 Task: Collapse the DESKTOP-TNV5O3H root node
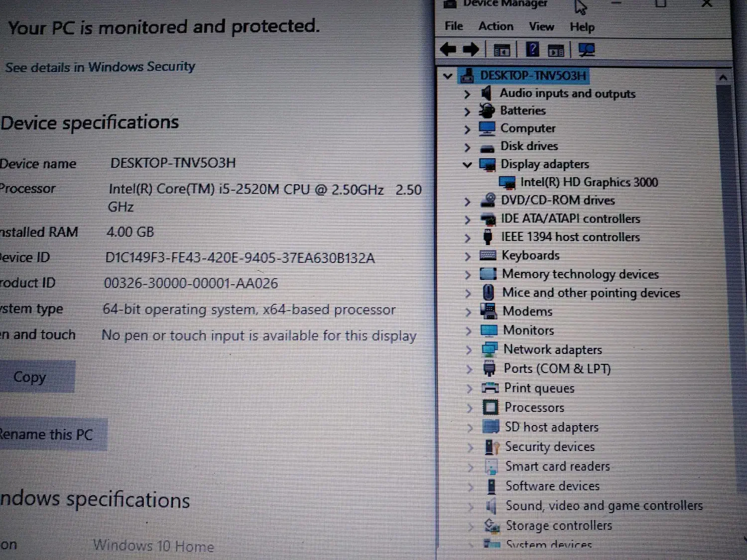[447, 76]
